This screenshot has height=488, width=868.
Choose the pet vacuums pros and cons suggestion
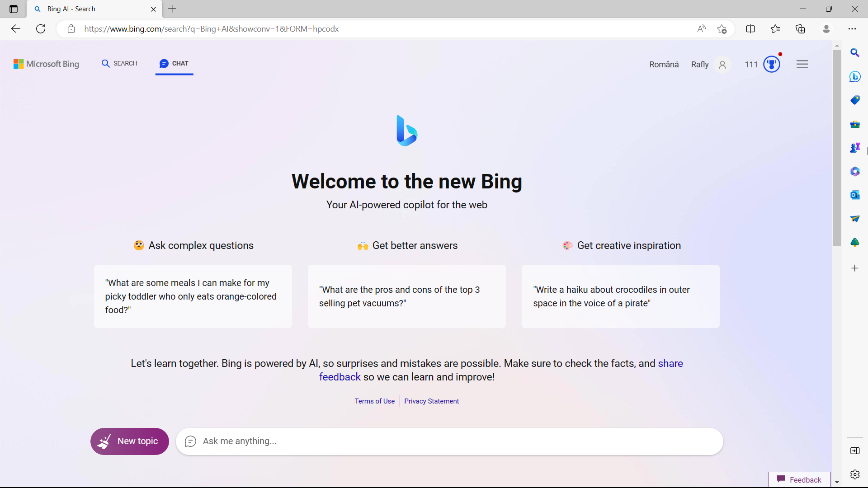[x=407, y=296]
